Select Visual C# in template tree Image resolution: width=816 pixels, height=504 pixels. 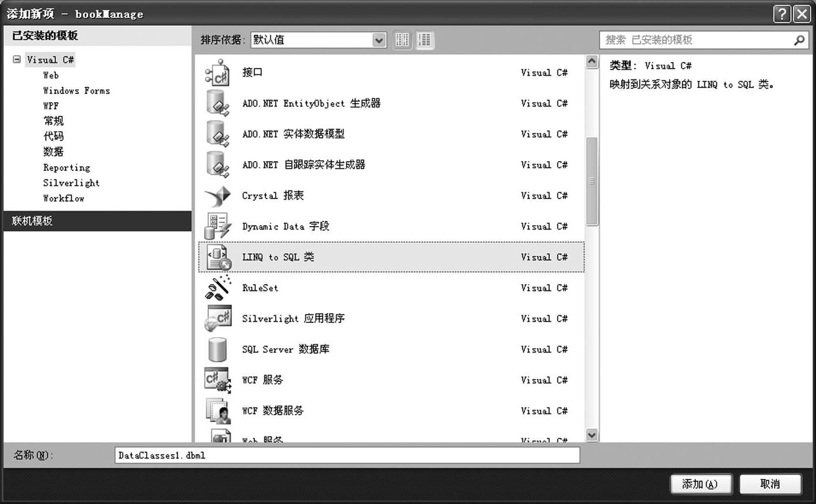click(50, 60)
